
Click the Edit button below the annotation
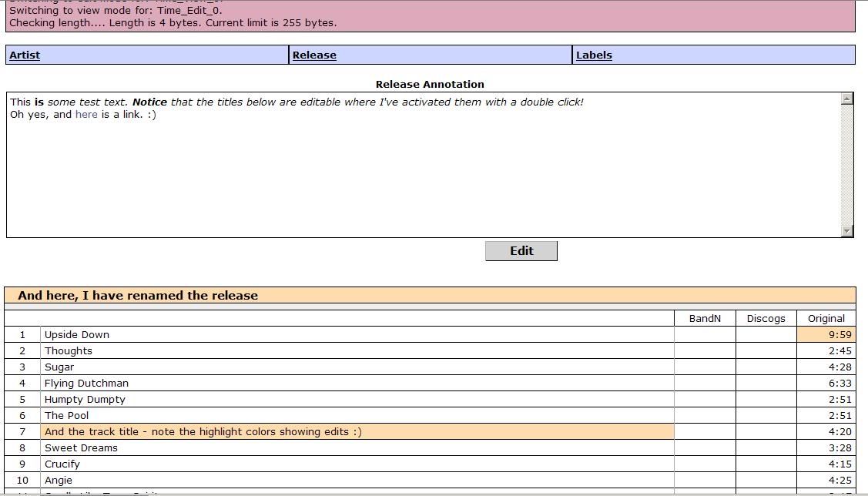[521, 251]
